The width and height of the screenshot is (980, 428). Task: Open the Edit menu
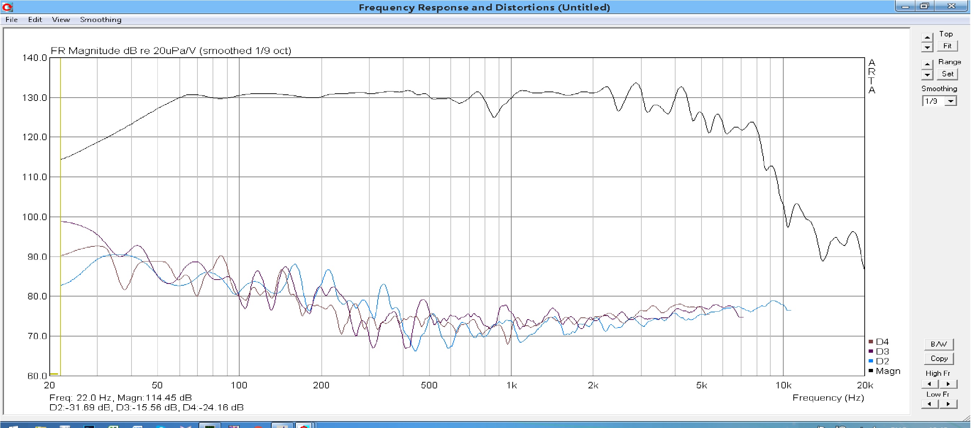tap(35, 20)
